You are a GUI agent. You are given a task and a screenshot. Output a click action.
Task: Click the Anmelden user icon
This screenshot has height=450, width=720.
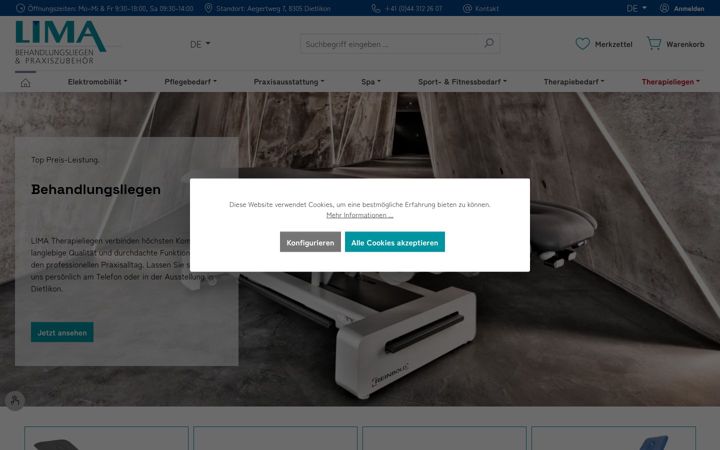click(x=664, y=8)
